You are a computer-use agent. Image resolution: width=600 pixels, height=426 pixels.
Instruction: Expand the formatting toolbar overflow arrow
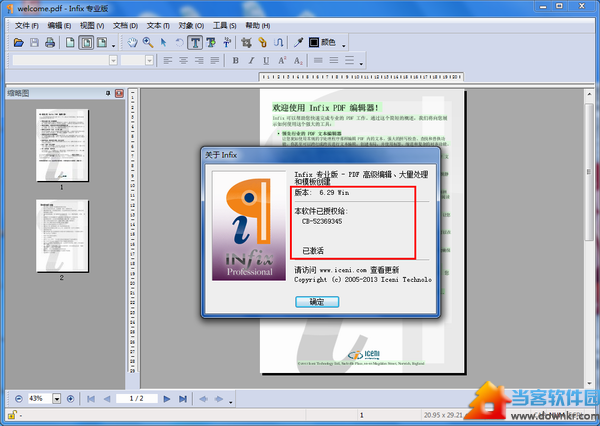(x=361, y=64)
